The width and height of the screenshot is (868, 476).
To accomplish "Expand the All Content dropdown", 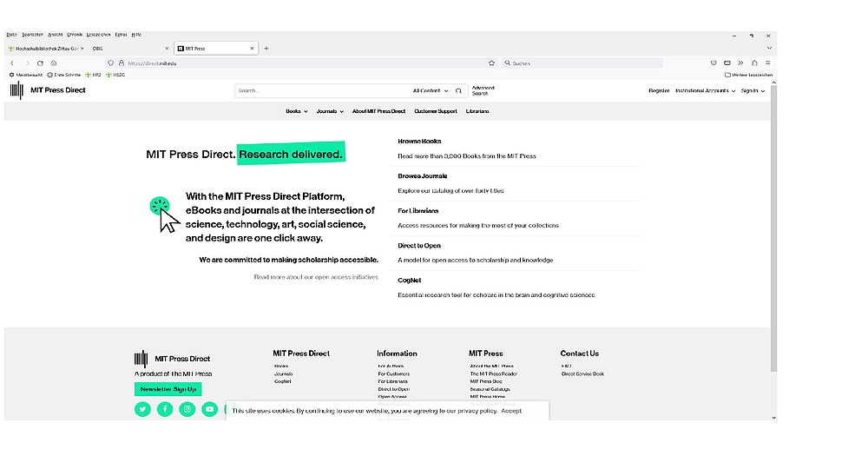I will (431, 90).
